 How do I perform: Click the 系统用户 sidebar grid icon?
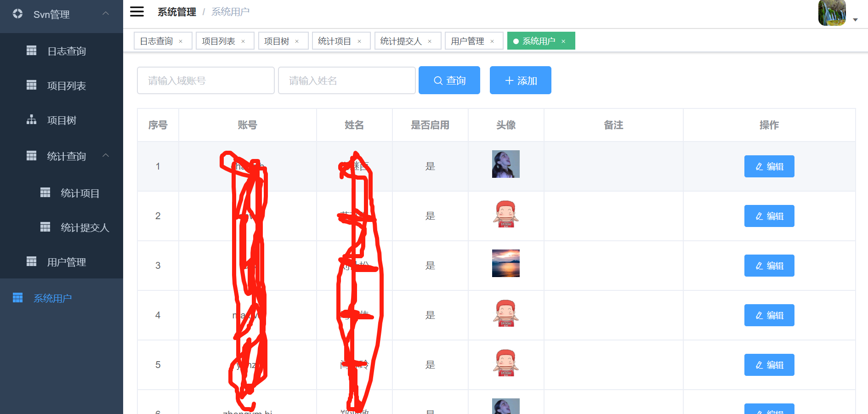click(x=17, y=298)
